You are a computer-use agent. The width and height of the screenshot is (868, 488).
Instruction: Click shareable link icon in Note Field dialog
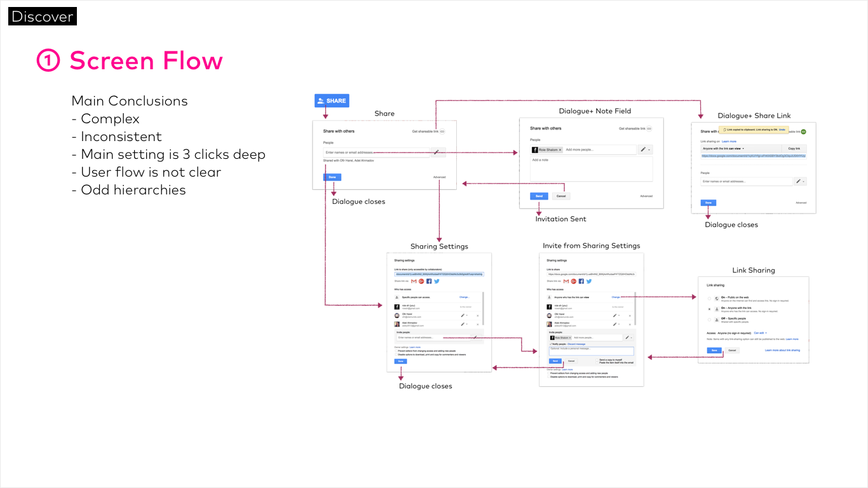pyautogui.click(x=649, y=129)
